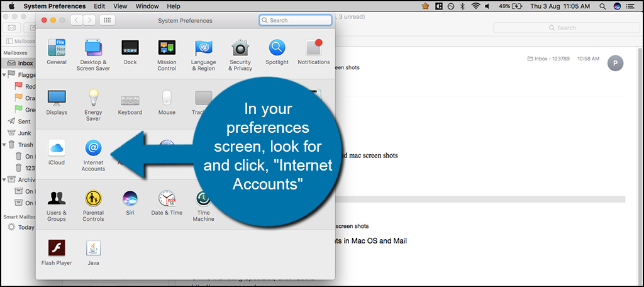Image resolution: width=644 pixels, height=287 pixels.
Task: Click the Show All grid button
Action: pos(107,20)
